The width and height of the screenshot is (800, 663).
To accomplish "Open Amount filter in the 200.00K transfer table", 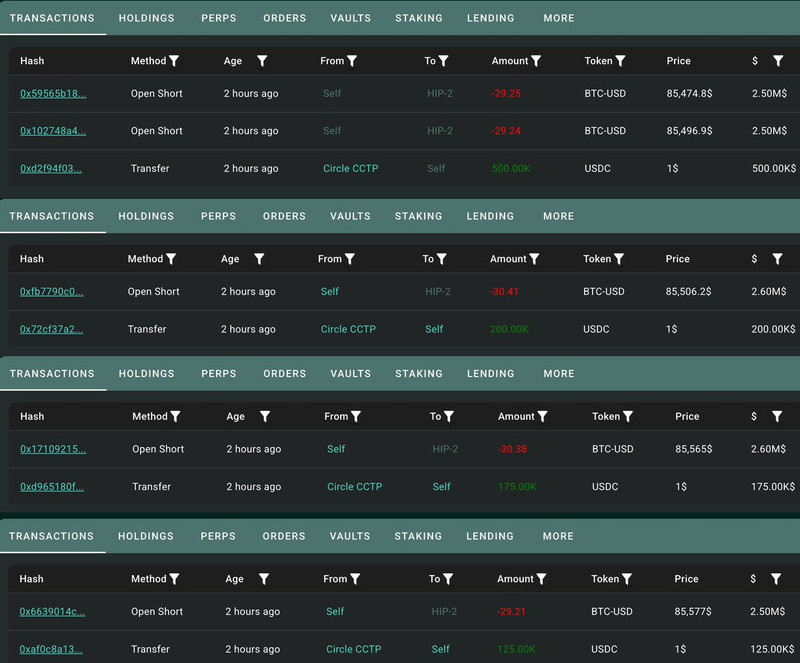I will (x=534, y=259).
